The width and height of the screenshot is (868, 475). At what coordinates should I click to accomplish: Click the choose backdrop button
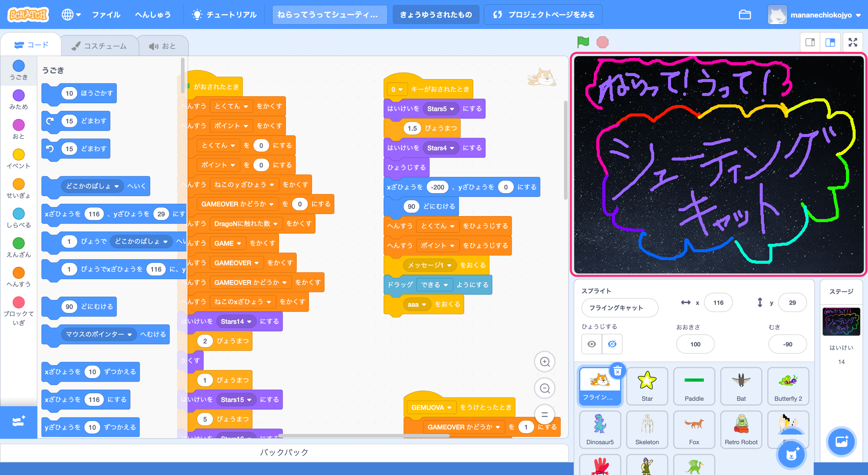[x=841, y=441]
